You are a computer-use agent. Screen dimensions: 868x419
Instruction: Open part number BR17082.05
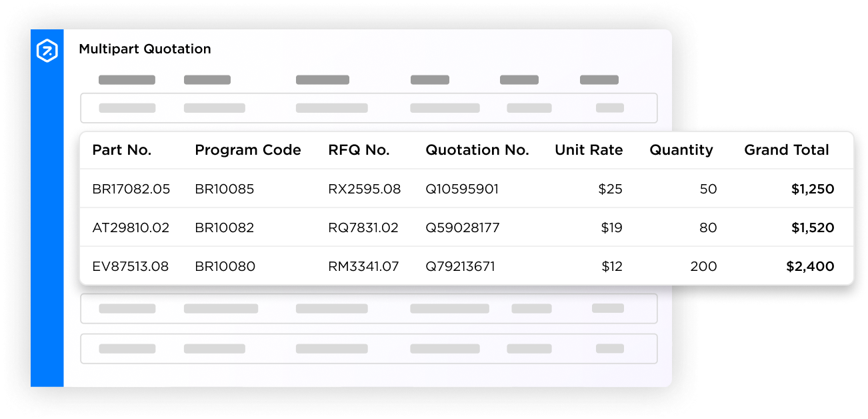[131, 189]
